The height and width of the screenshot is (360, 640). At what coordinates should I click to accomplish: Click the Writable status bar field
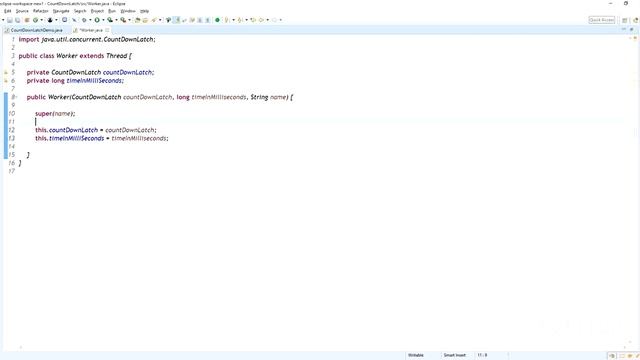point(416,355)
